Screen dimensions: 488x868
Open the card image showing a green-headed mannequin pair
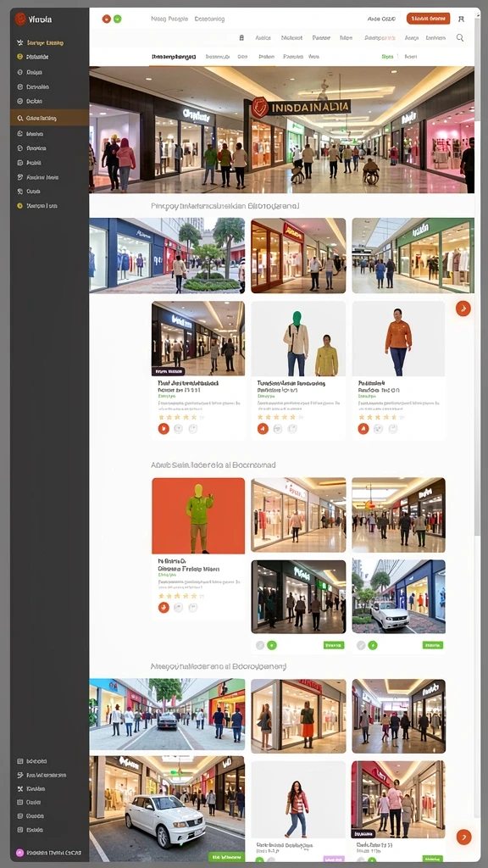298,339
